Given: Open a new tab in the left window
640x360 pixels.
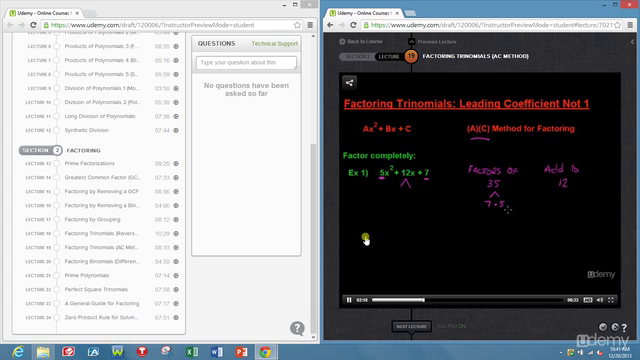Looking at the screenshot, I should [x=90, y=13].
